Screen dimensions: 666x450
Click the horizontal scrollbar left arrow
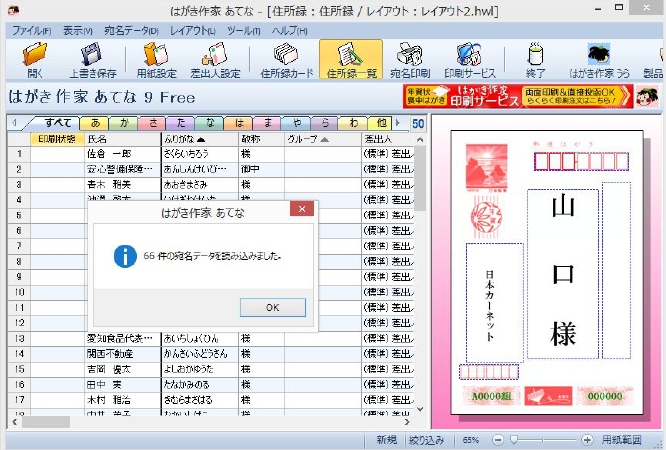coord(14,422)
